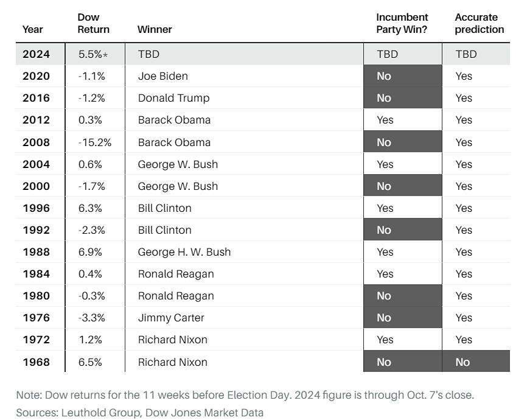Click Bill Clinton in the 1996 row
Image resolution: width=527 pixels, height=420 pixels.
point(164,208)
